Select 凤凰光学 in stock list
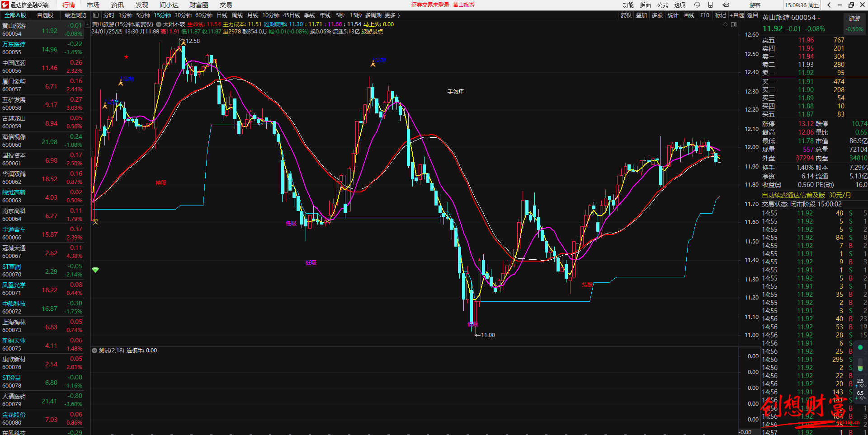This screenshot has width=868, height=435. 42,289
